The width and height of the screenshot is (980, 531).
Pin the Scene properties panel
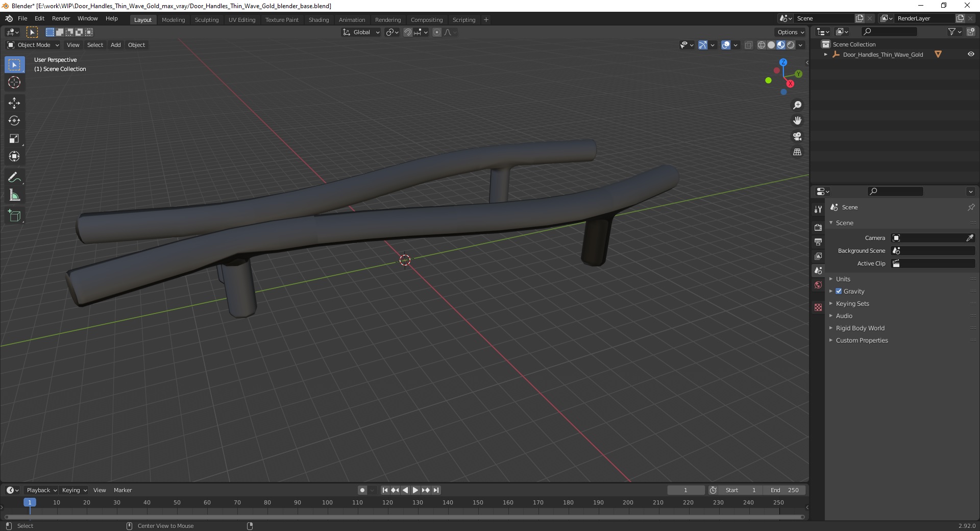coord(971,207)
